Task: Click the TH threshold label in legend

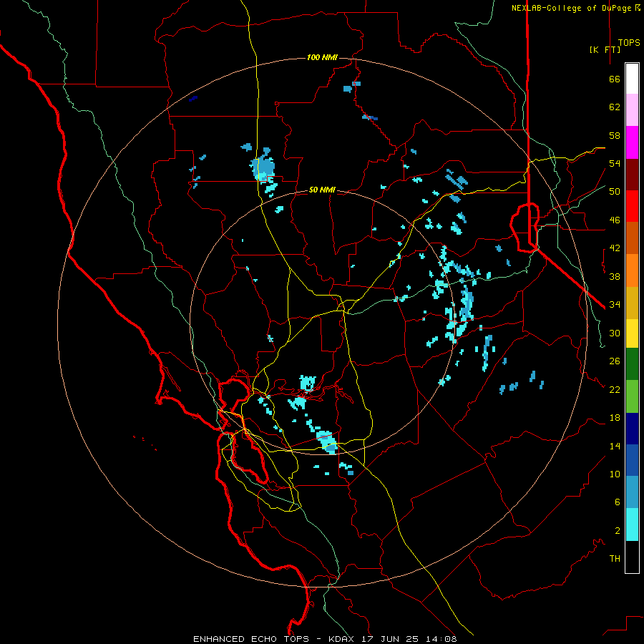Action: pyautogui.click(x=615, y=559)
